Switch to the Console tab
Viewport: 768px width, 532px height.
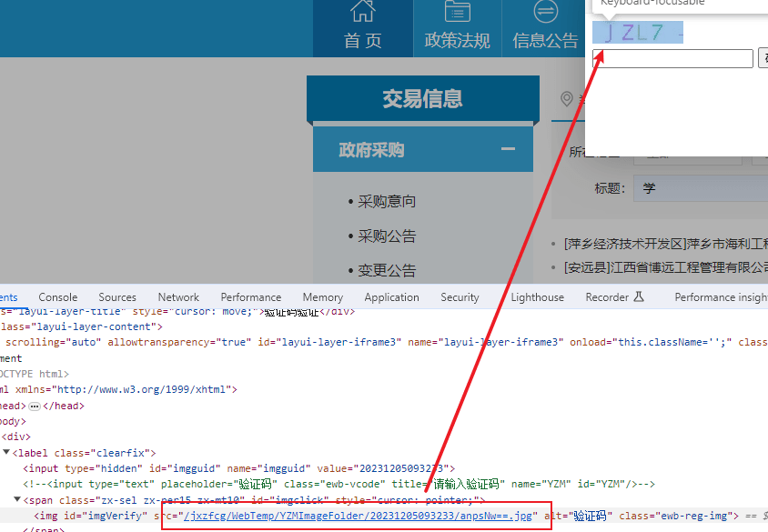(57, 297)
